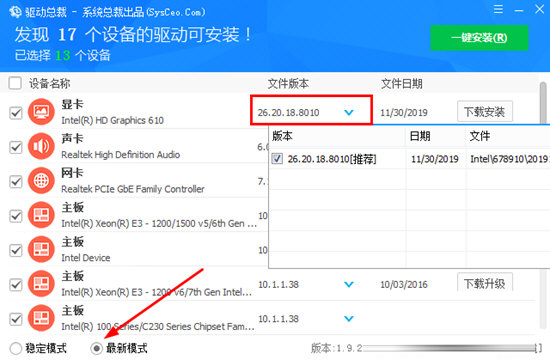The height and width of the screenshot is (360, 550).
Task: Click the Intel Device text
Action: point(86,258)
